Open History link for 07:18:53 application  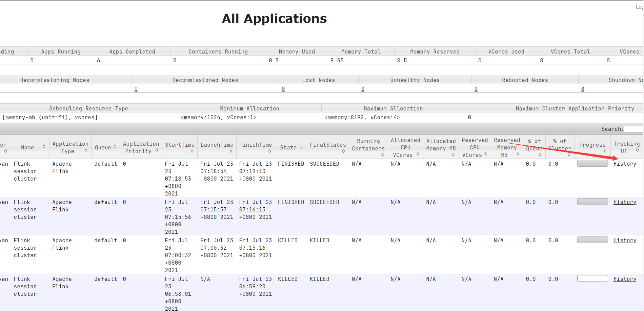[x=625, y=164]
